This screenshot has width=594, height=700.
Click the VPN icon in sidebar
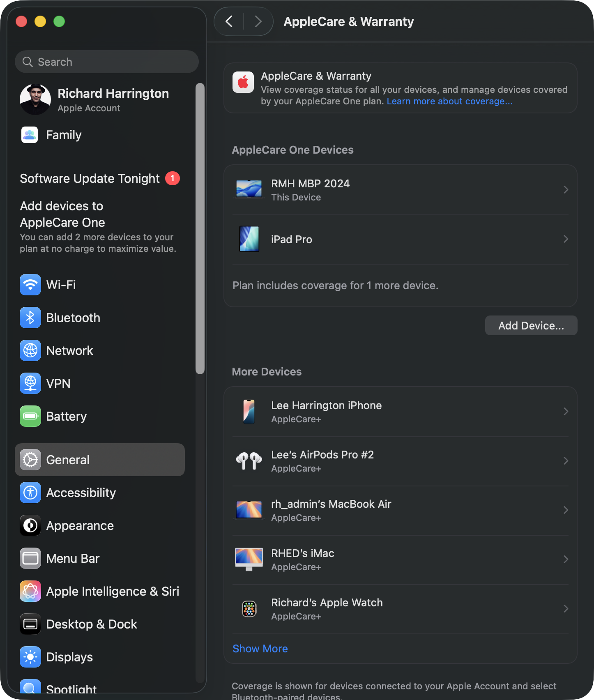30,383
